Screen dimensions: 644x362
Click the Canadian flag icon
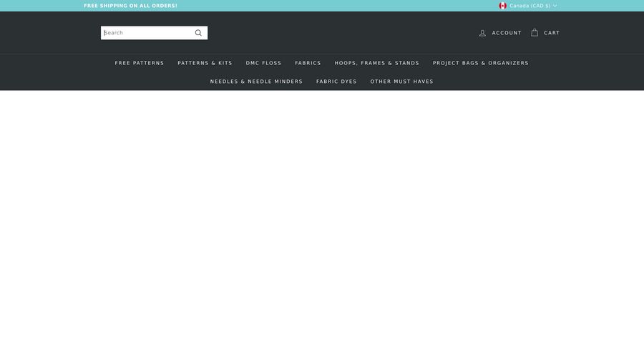click(503, 6)
